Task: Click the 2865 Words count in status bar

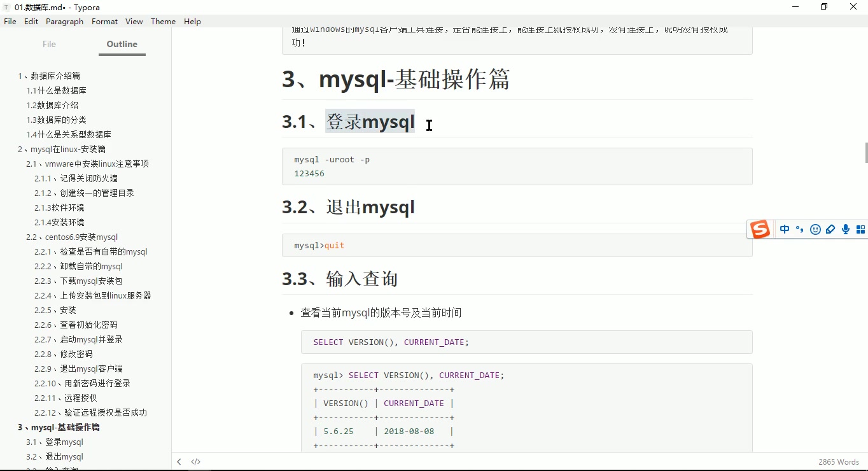Action: pyautogui.click(x=839, y=462)
